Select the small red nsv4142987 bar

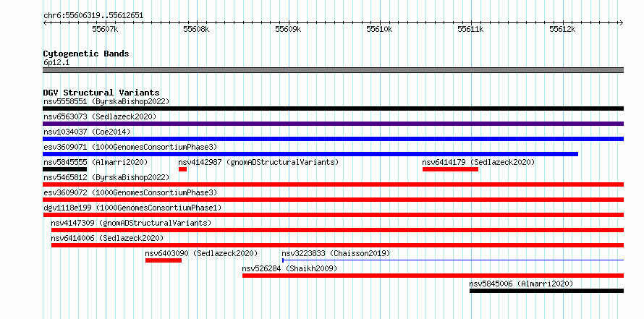click(x=183, y=169)
